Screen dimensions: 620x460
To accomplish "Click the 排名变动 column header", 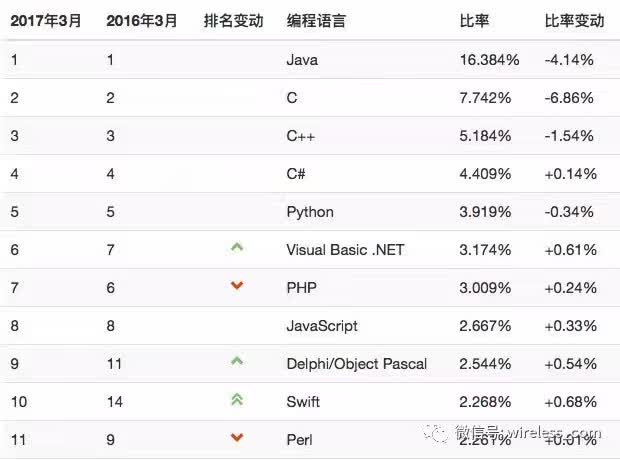I will 233,21.
